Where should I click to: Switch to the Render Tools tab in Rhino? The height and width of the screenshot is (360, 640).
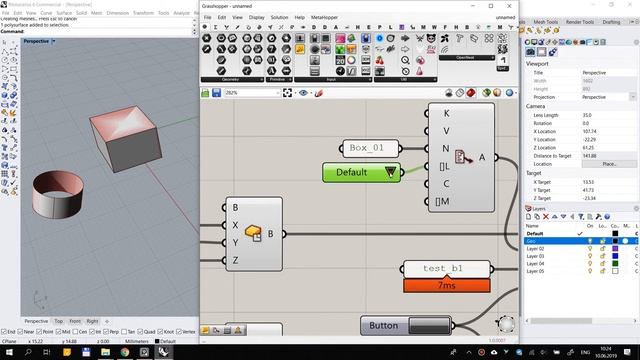tap(580, 22)
